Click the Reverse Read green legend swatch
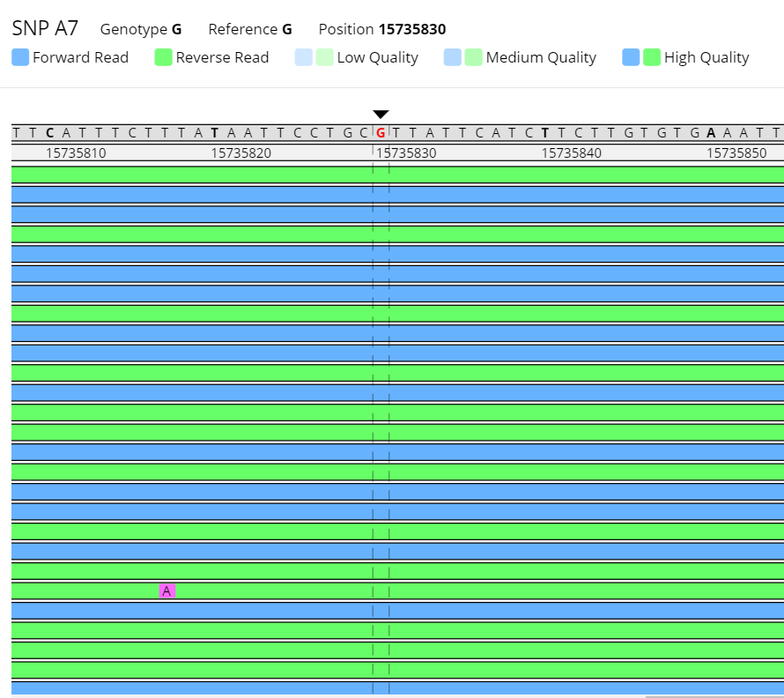This screenshot has width=784, height=698. pos(164,57)
